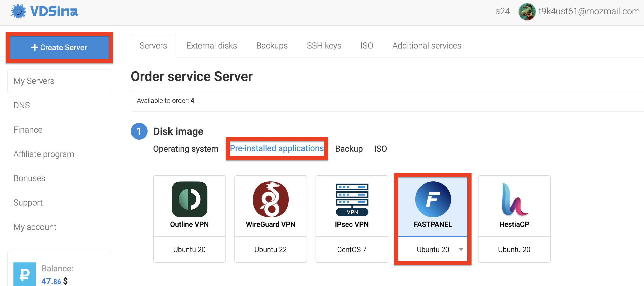Screen dimensions: 644x286
Task: Open My Servers in sidebar
Action: pyautogui.click(x=59, y=81)
